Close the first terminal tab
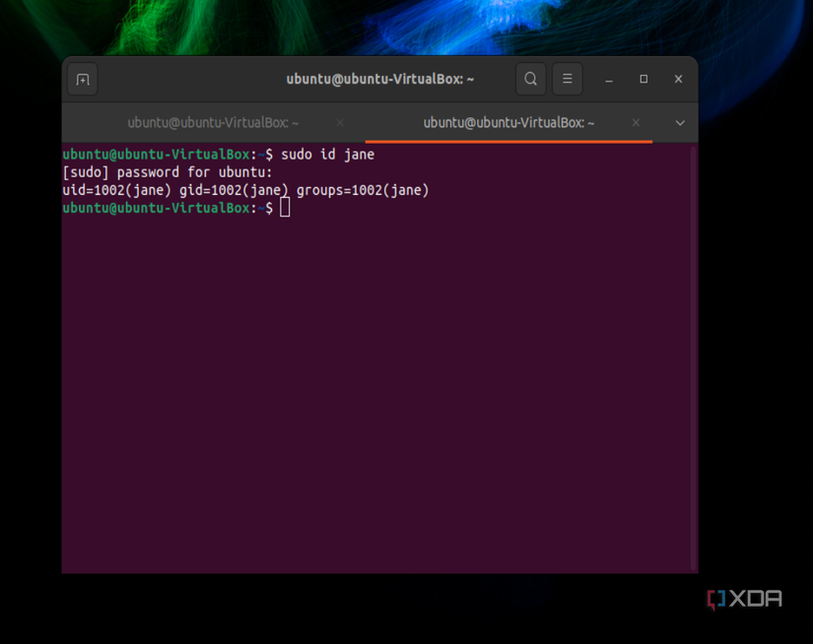 340,123
